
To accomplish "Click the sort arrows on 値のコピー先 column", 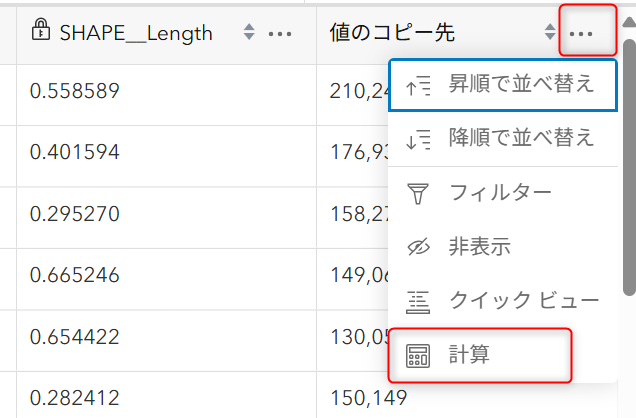I will point(550,32).
